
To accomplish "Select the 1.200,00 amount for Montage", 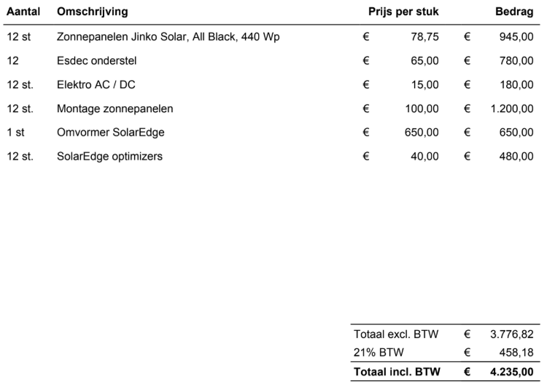I will (511, 109).
